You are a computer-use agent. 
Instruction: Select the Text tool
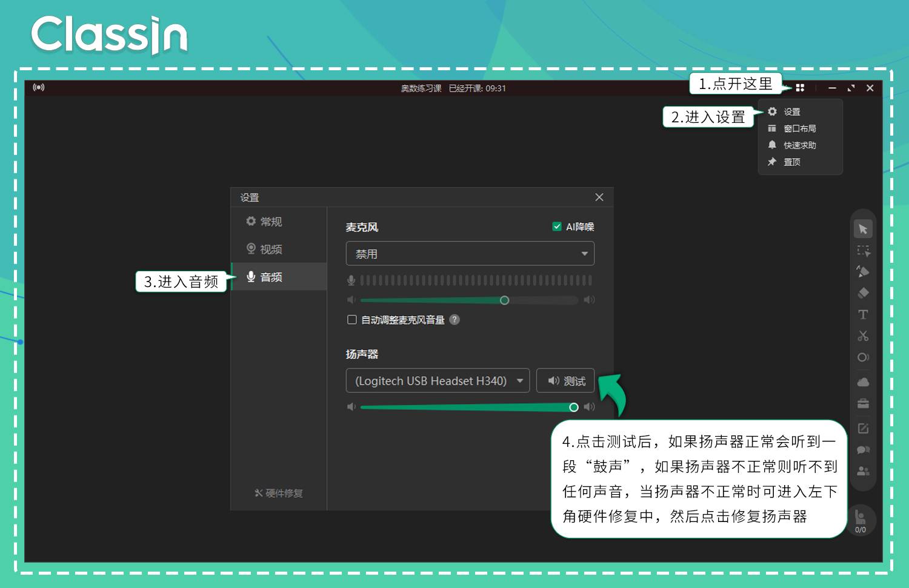pyautogui.click(x=863, y=314)
